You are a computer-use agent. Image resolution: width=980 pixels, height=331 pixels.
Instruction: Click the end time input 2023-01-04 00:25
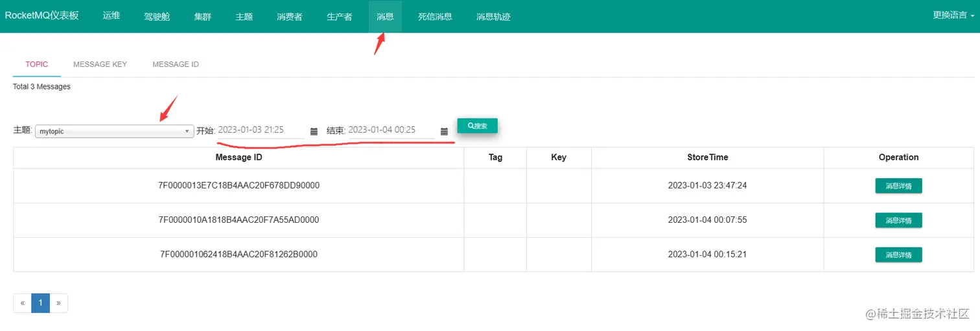[390, 130]
